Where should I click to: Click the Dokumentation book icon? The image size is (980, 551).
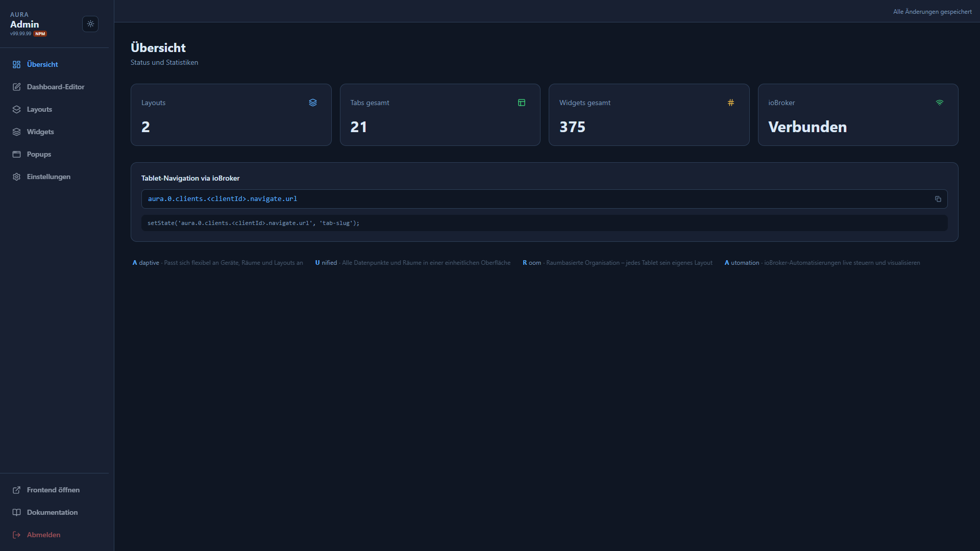pyautogui.click(x=16, y=512)
